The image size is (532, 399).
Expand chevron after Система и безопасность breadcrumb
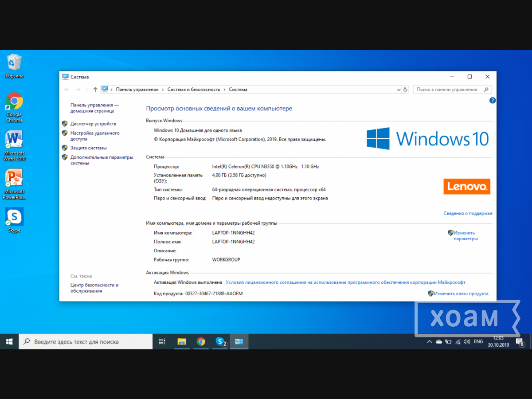(x=224, y=90)
